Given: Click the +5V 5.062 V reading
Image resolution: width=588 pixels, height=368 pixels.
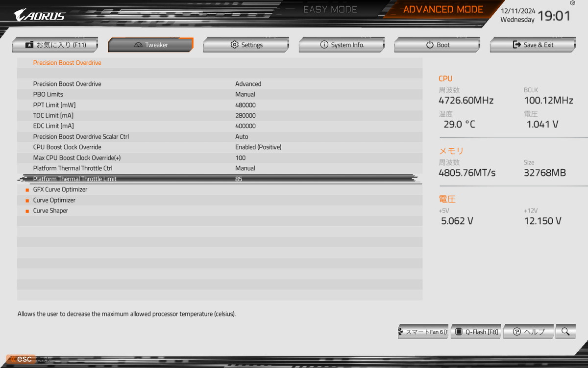Looking at the screenshot, I should (x=457, y=221).
